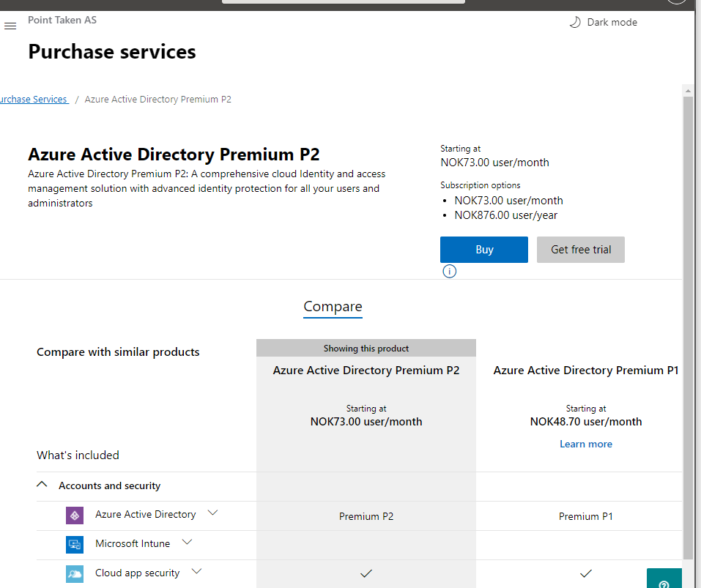Image resolution: width=701 pixels, height=588 pixels.
Task: Click the Dark mode moon icon
Action: click(x=575, y=23)
